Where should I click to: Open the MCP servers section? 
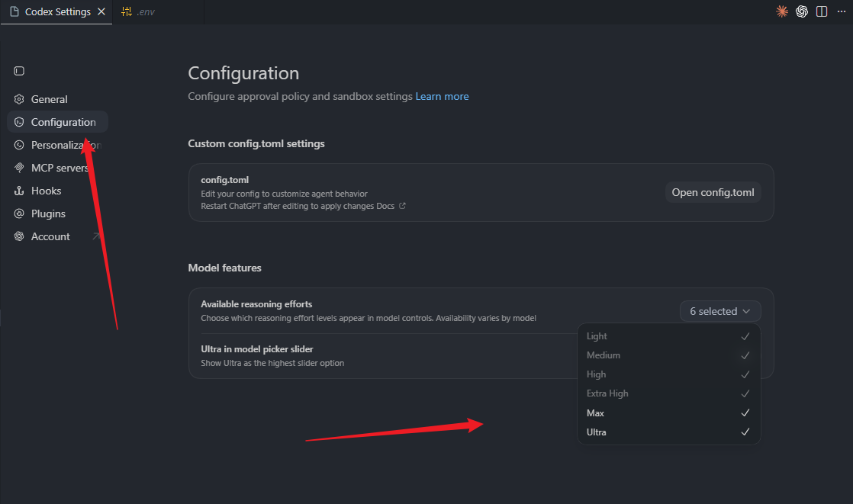pos(57,168)
